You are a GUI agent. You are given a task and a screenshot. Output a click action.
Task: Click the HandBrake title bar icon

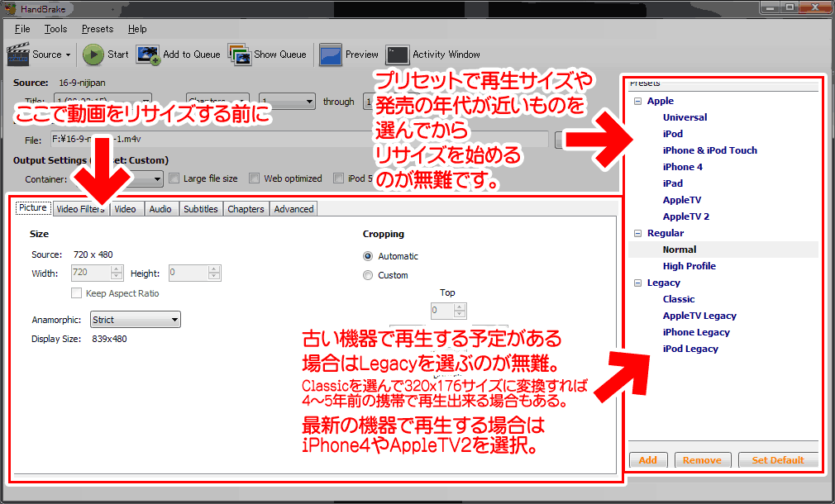(10, 8)
